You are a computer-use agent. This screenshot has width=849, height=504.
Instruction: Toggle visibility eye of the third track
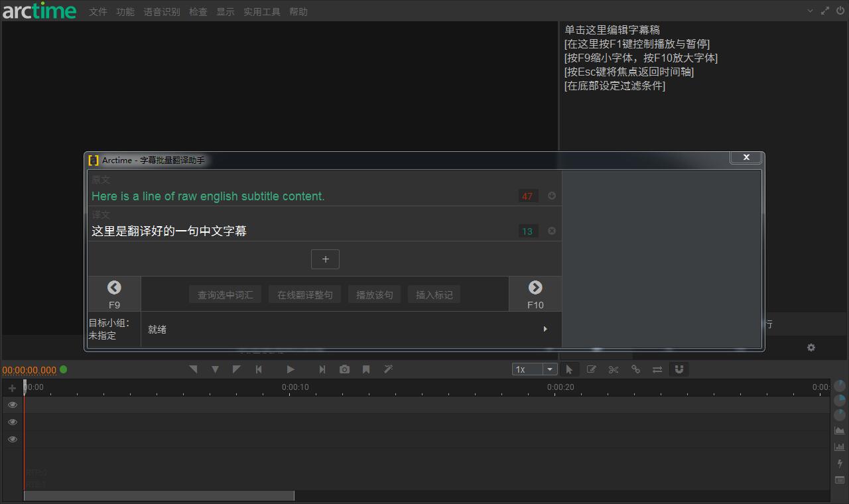pyautogui.click(x=13, y=439)
